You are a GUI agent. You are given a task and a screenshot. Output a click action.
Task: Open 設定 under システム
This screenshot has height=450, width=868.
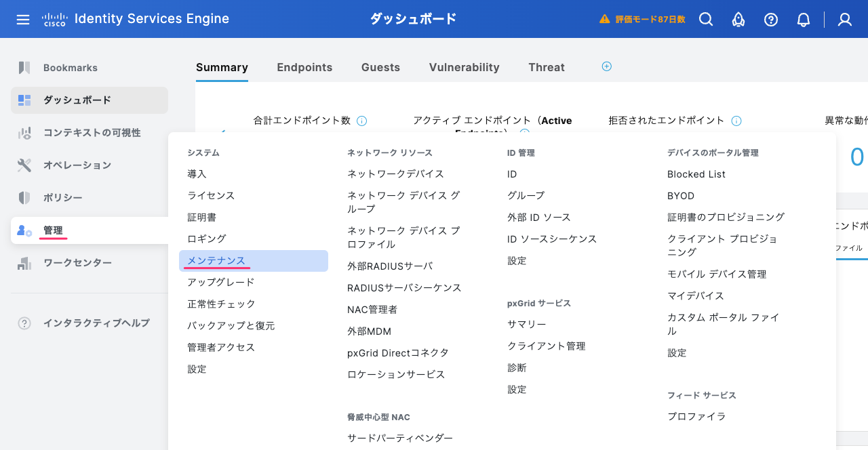click(197, 369)
